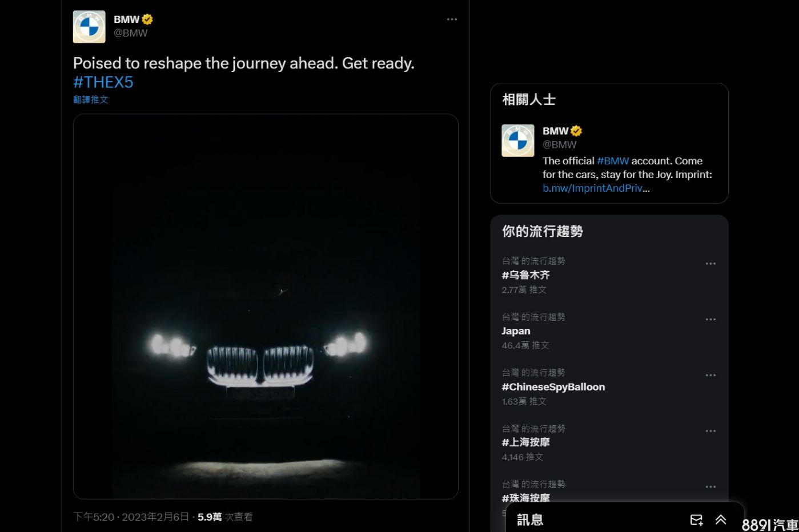Open more options for #上海按摩 trend
The height and width of the screenshot is (532, 799).
(x=710, y=432)
